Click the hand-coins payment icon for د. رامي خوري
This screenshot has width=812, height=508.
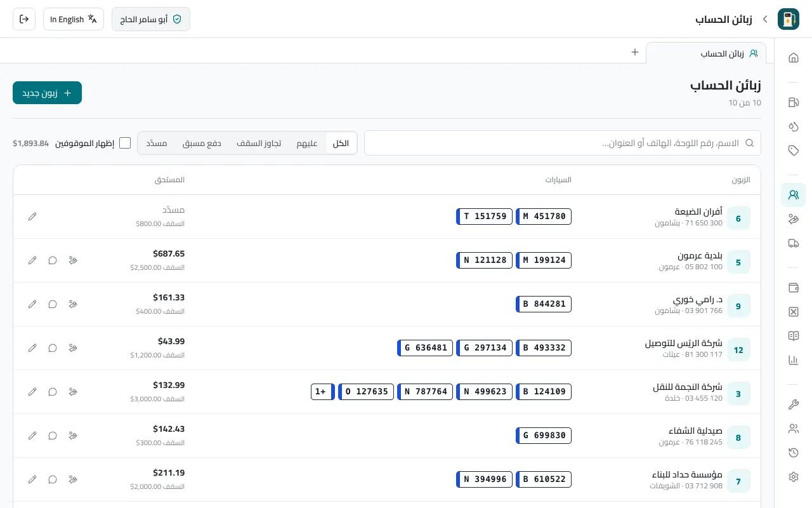pyautogui.click(x=73, y=304)
